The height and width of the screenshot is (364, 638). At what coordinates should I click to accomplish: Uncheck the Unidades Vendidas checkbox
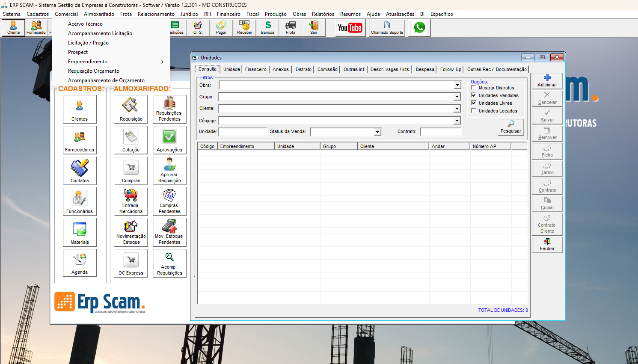pos(474,95)
